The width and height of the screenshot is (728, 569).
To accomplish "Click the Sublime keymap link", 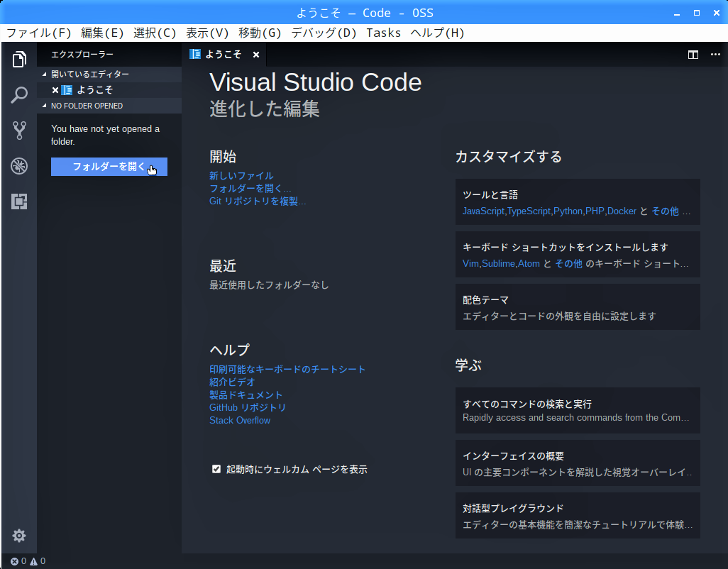I will (x=498, y=264).
